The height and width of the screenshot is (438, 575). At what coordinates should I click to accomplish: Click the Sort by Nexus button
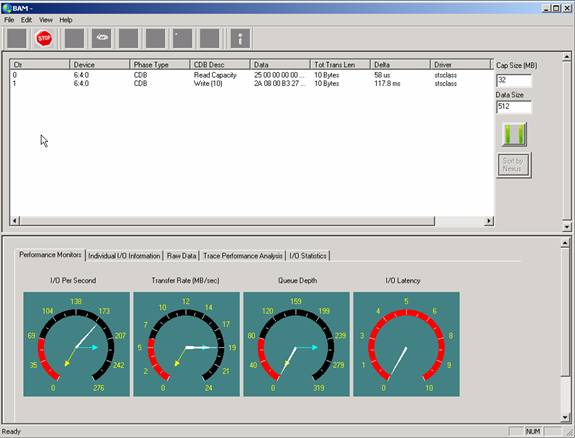tap(514, 165)
